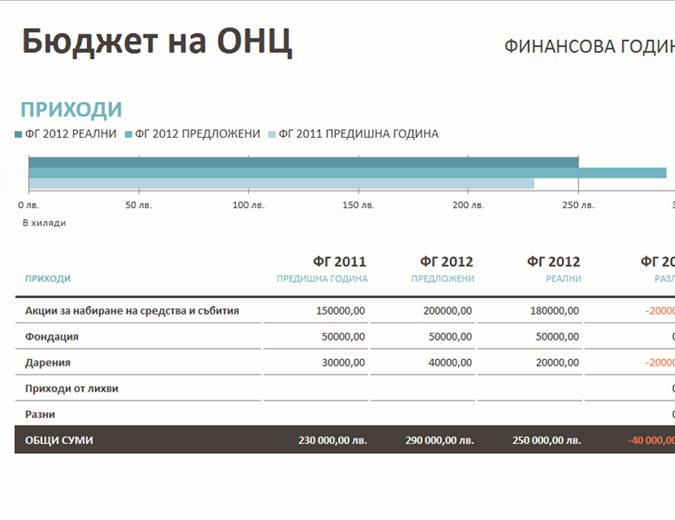Select the 'ОБЩИ СУМИ' totals label
The image size is (675, 520).
(59, 440)
